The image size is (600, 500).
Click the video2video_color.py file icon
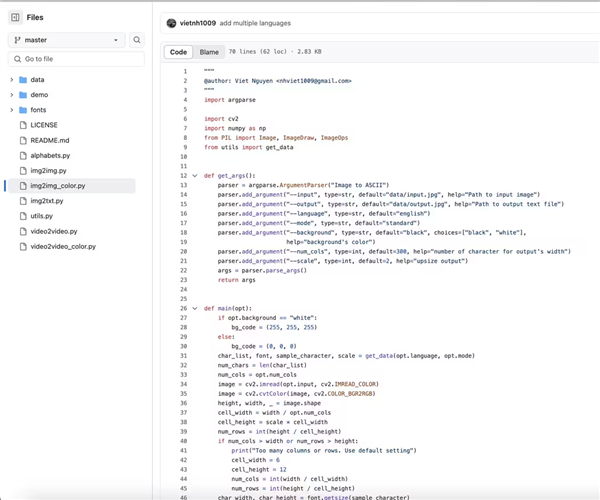click(23, 246)
